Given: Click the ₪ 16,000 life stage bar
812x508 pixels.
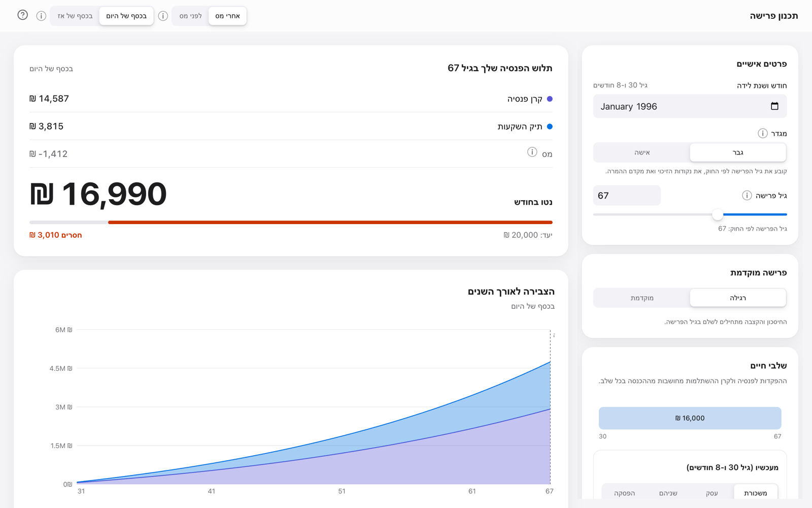Looking at the screenshot, I should 690,418.
